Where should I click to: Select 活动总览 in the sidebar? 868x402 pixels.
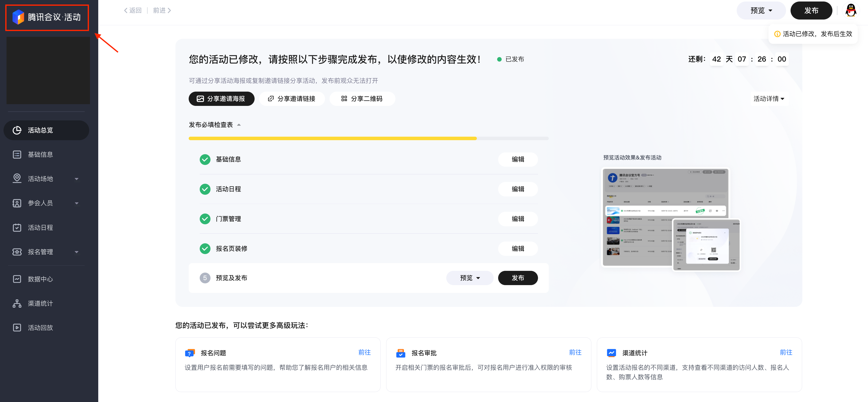(46, 130)
